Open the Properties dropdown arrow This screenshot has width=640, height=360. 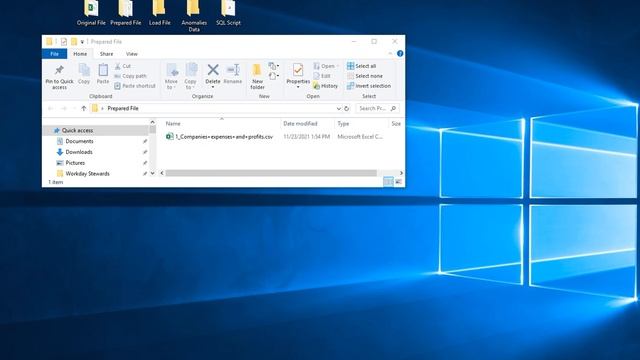tap(298, 87)
